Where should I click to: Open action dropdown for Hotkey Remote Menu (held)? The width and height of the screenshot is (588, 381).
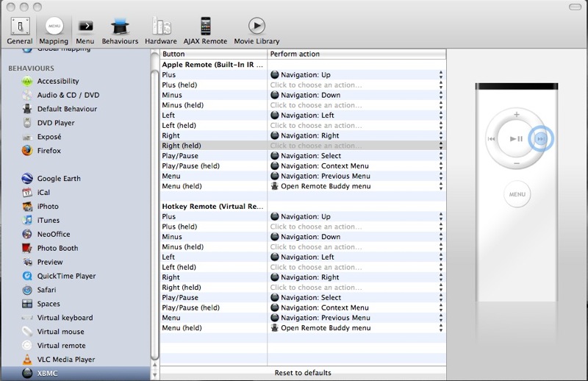click(441, 328)
